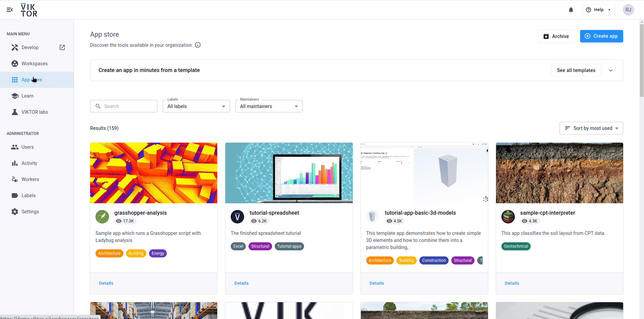The width and height of the screenshot is (644, 319).
Task: Open the Users administrator section
Action: pos(15,147)
